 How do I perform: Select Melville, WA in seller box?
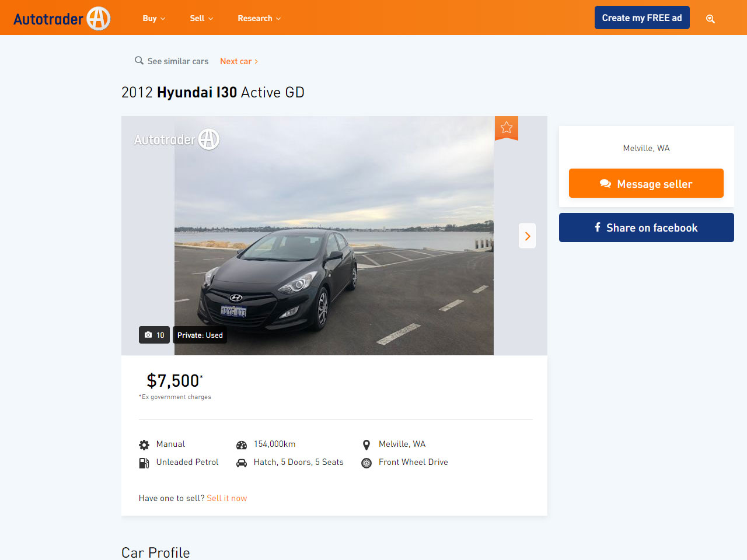[646, 148]
